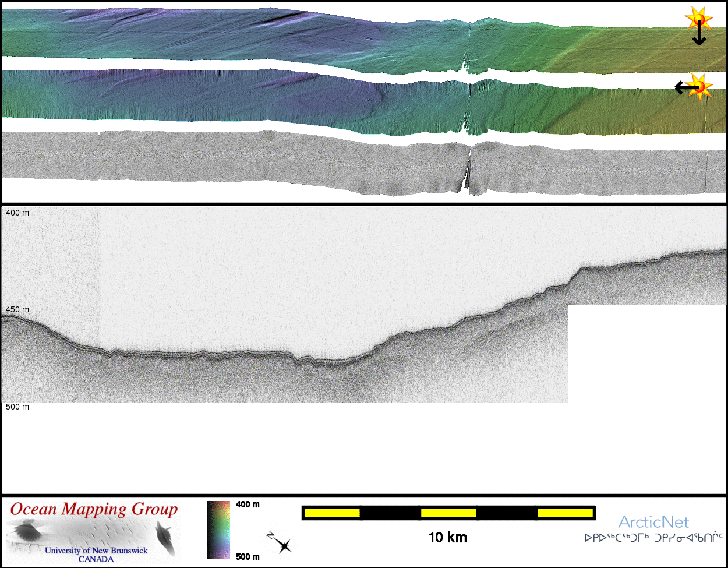This screenshot has width=728, height=568.
Task: Click the 500 m profile depth label
Action: click(17, 407)
